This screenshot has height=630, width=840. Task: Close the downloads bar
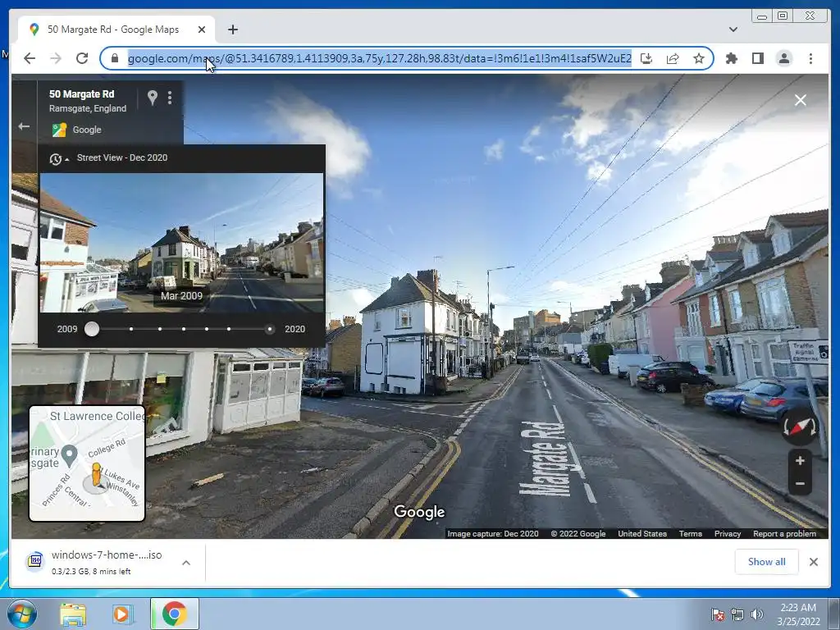pyautogui.click(x=814, y=561)
